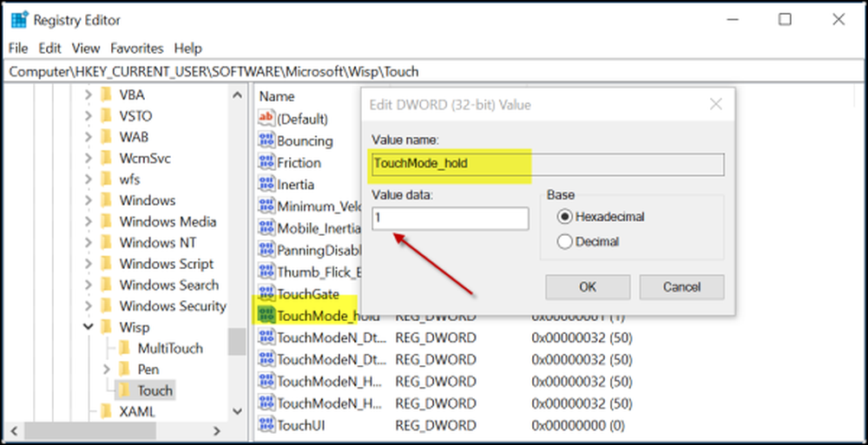The image size is (868, 445).
Task: Click the Minimum_Velocity DWORD icon
Action: (x=266, y=206)
